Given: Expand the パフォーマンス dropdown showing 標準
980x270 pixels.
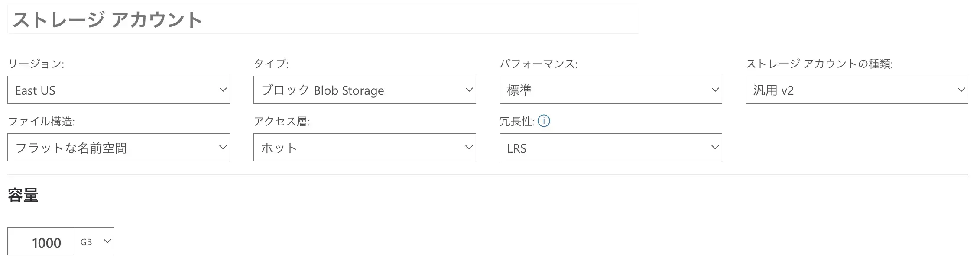Looking at the screenshot, I should point(610,90).
